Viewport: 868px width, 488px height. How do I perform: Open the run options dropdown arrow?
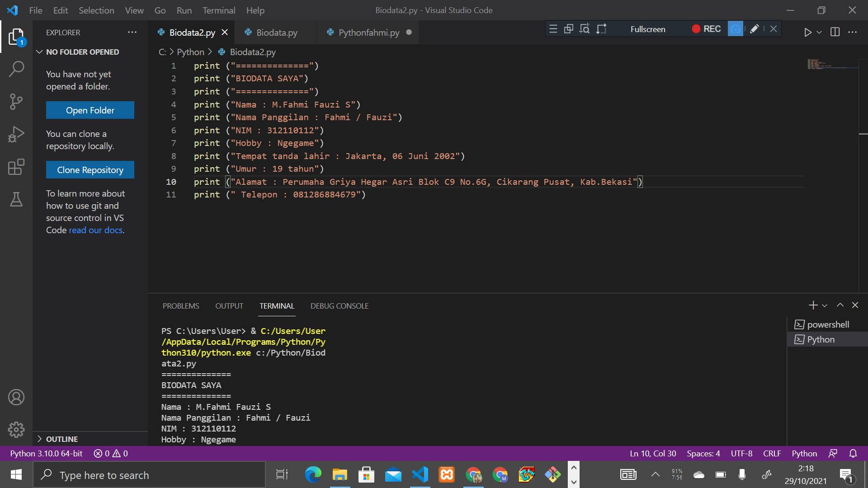(x=819, y=32)
